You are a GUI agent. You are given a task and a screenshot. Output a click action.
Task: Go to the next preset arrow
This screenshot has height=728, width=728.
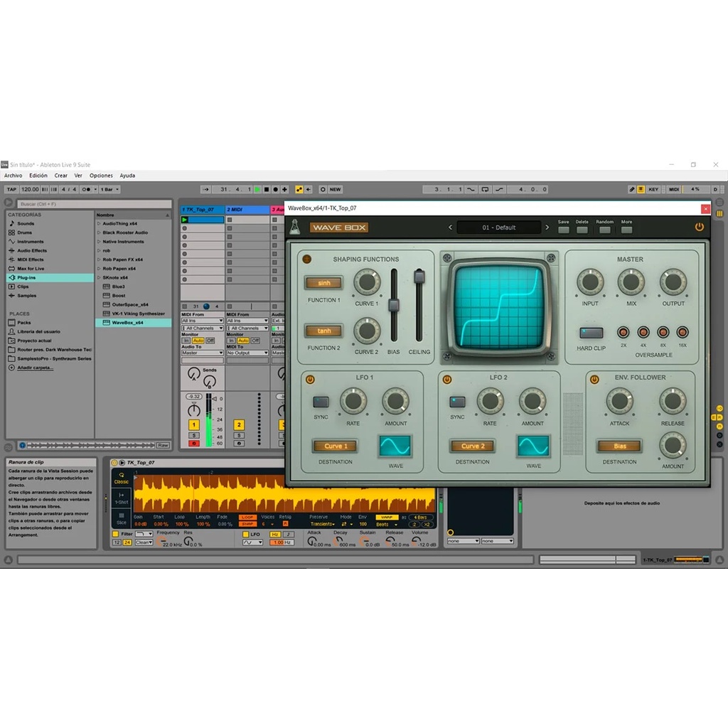click(547, 227)
